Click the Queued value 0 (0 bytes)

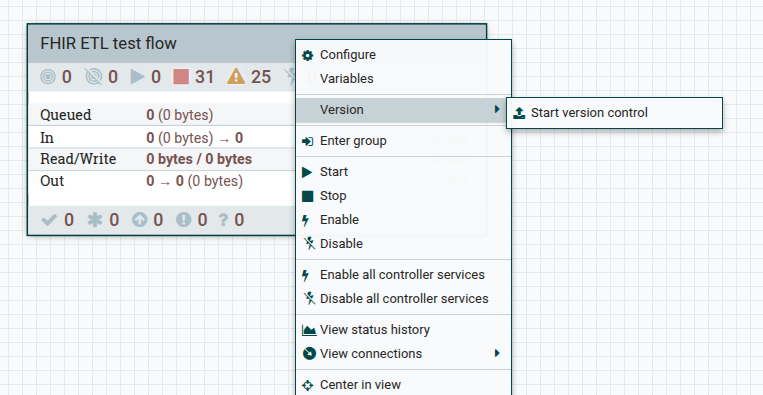(x=180, y=115)
